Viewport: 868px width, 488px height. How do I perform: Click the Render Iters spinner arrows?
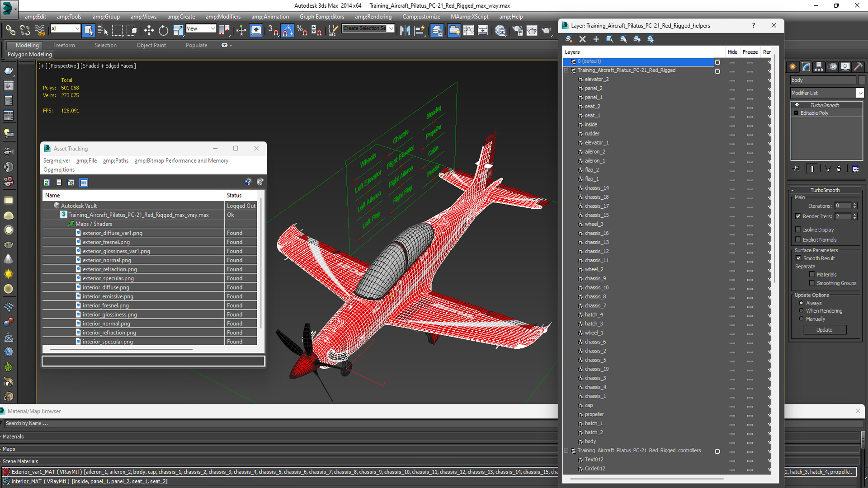point(854,216)
